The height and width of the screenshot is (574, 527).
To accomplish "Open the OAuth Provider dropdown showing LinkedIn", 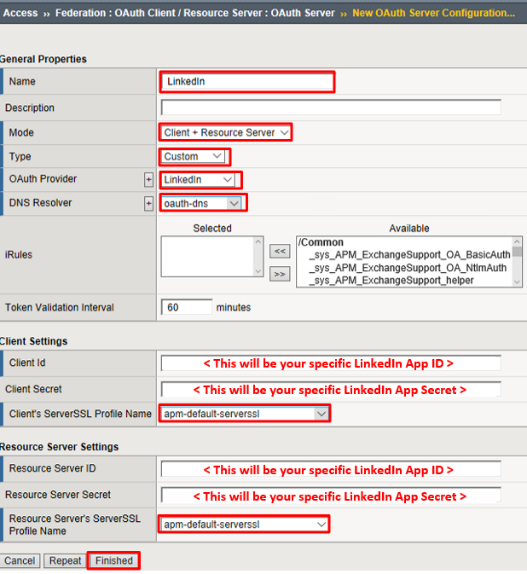I will [199, 180].
